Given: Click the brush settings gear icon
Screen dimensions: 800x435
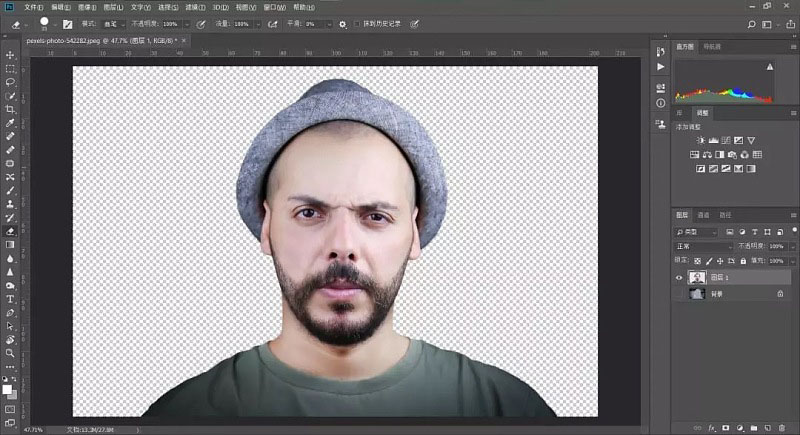Looking at the screenshot, I should click(343, 23).
